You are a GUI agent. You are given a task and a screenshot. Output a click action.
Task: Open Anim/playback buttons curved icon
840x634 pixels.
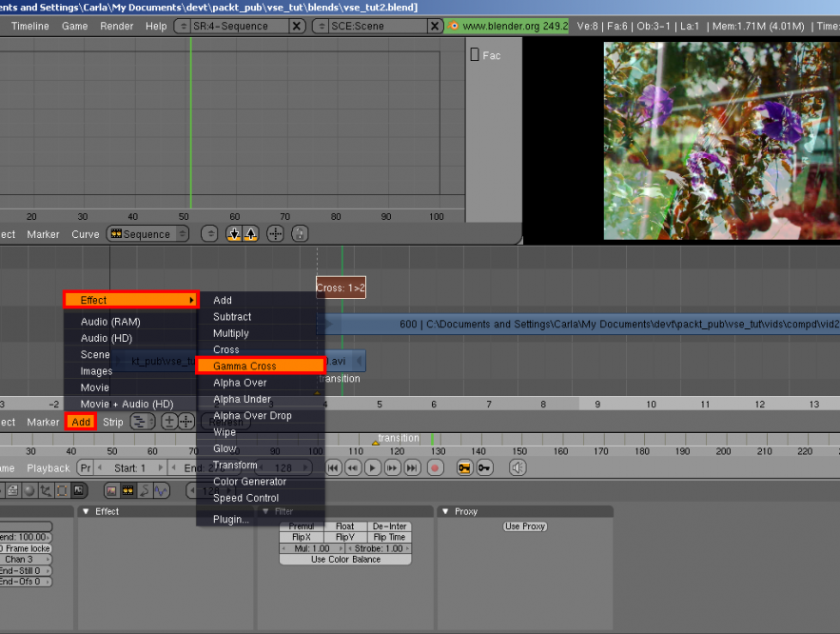[145, 490]
